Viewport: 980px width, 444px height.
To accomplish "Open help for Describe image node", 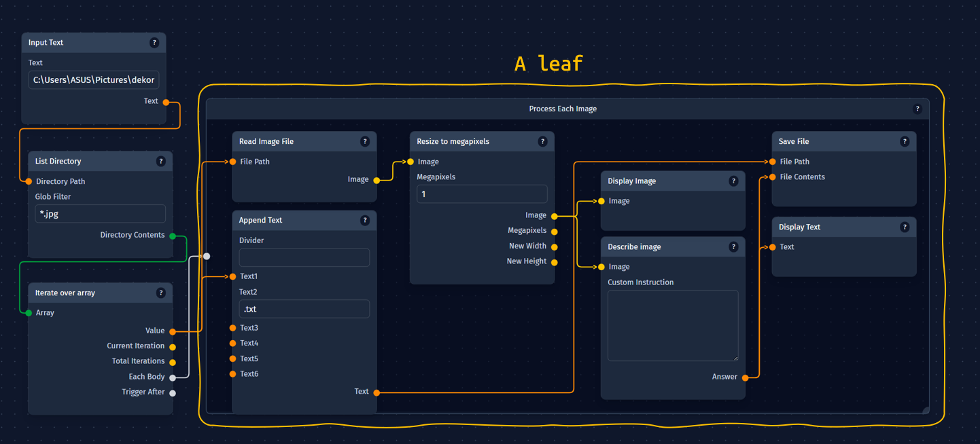I will point(733,247).
